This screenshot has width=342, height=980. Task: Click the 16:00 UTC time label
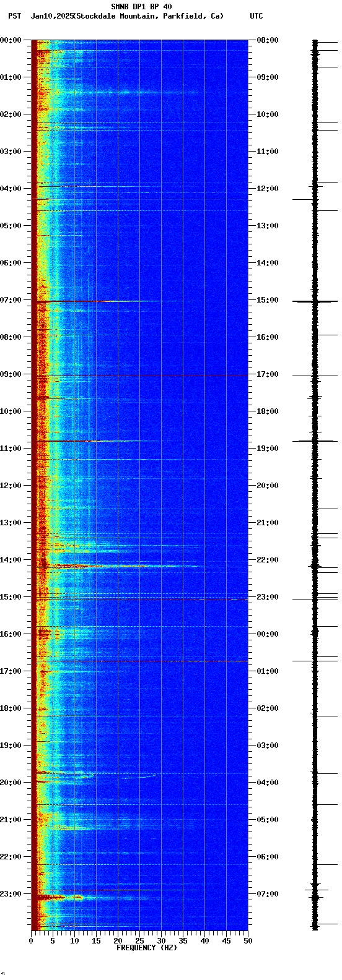[268, 337]
